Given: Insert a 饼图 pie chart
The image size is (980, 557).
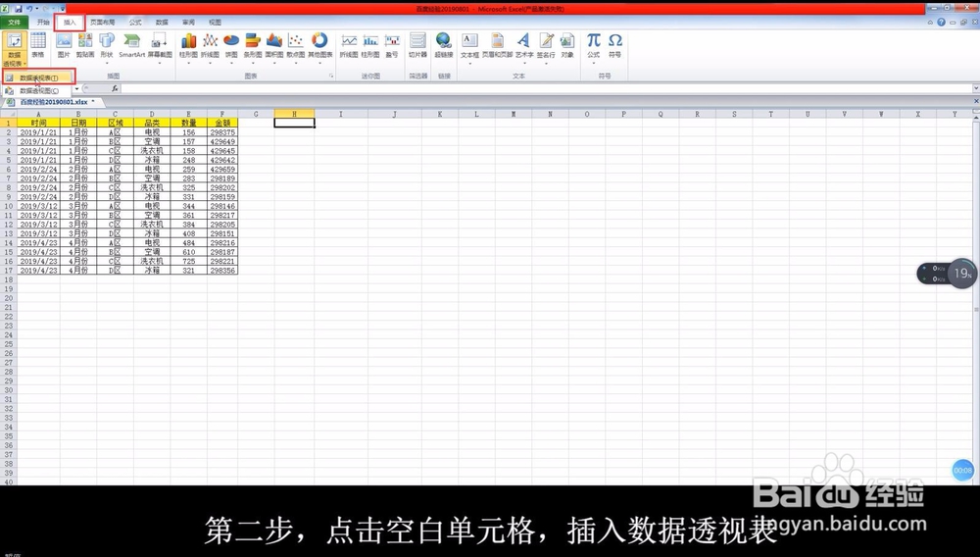Looking at the screenshot, I should pyautogui.click(x=231, y=46).
